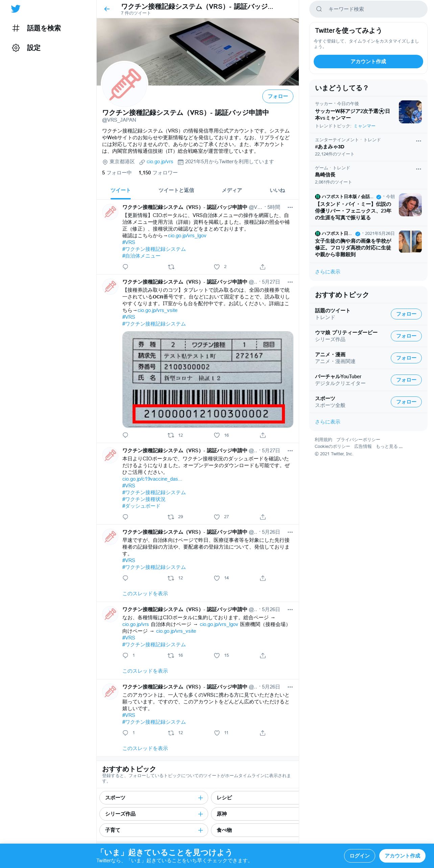Open more menu on なお、各種情報 tweet

coord(290,609)
